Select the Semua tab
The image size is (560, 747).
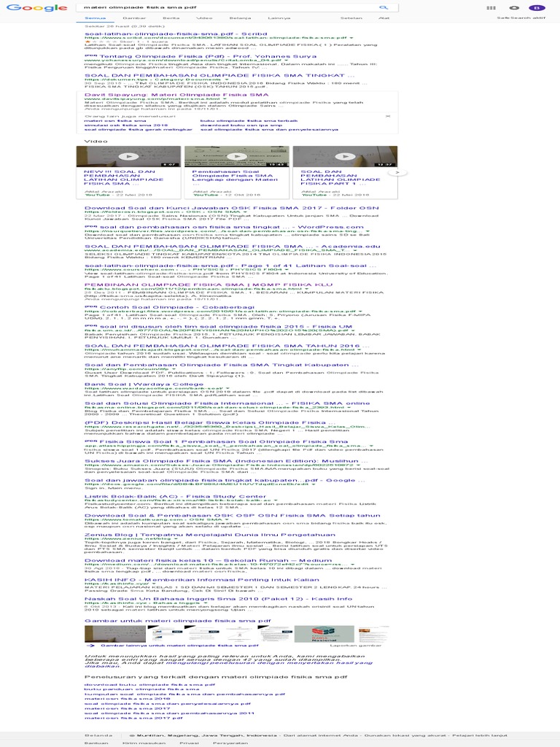(x=96, y=18)
